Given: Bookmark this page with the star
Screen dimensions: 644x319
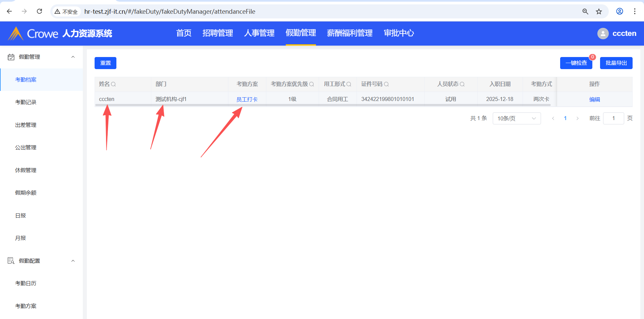Looking at the screenshot, I should point(599,11).
